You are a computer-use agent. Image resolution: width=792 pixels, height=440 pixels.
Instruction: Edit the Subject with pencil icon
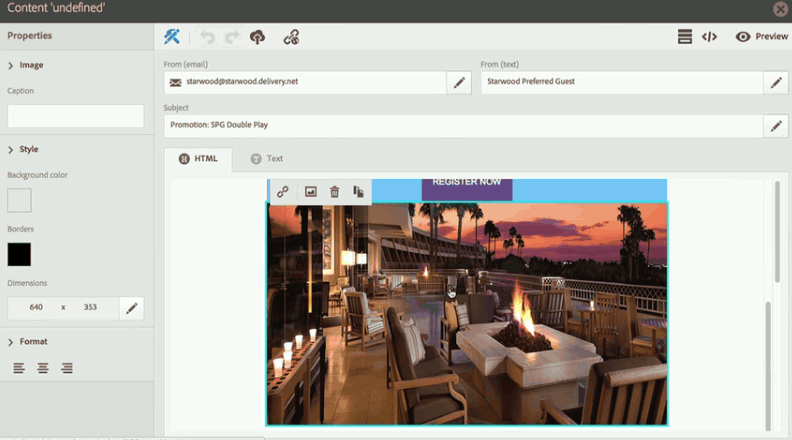(775, 126)
